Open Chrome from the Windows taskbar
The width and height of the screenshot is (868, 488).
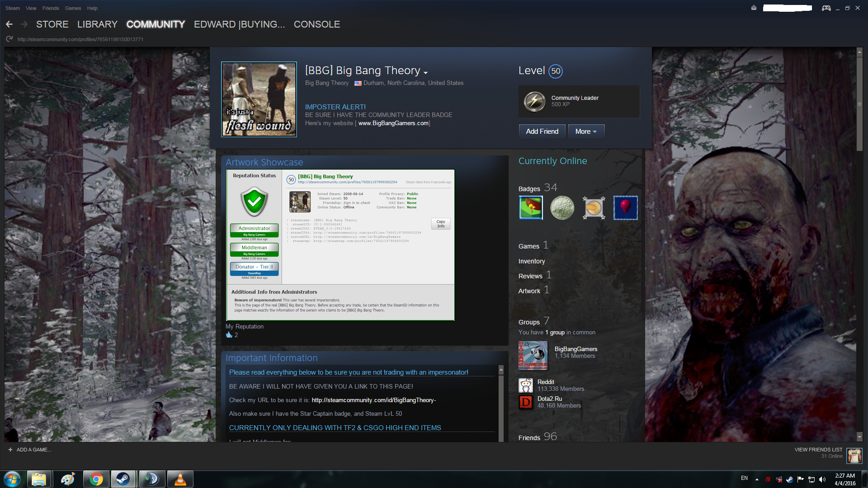96,479
